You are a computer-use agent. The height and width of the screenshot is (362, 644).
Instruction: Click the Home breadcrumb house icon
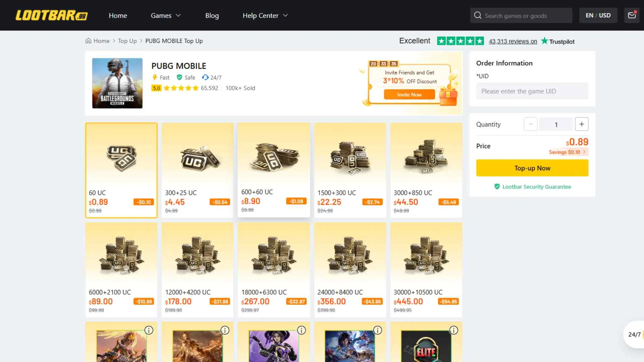[88, 41]
